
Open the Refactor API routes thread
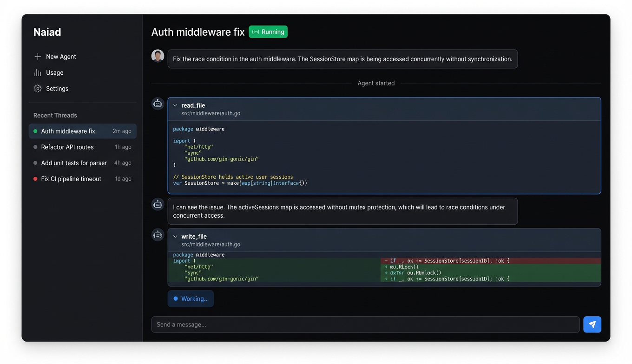point(67,147)
